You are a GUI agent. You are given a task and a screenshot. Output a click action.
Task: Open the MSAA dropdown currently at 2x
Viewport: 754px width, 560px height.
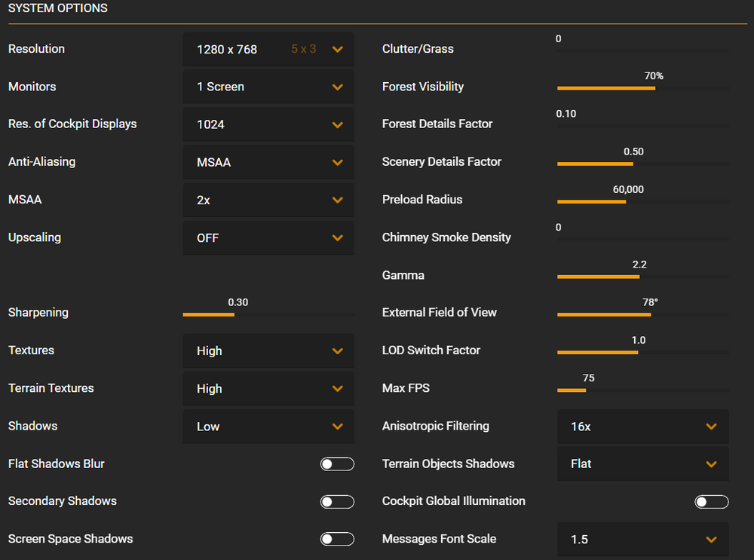tap(268, 200)
